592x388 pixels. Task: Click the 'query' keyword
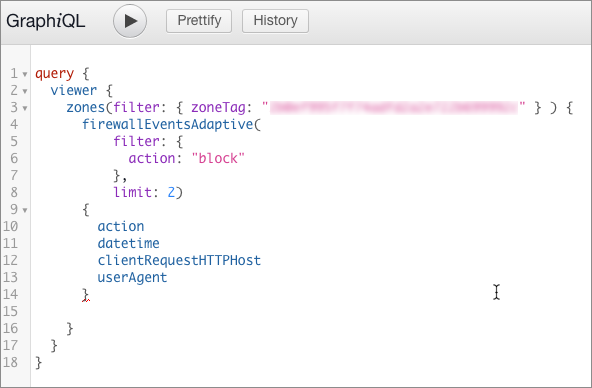click(x=54, y=73)
